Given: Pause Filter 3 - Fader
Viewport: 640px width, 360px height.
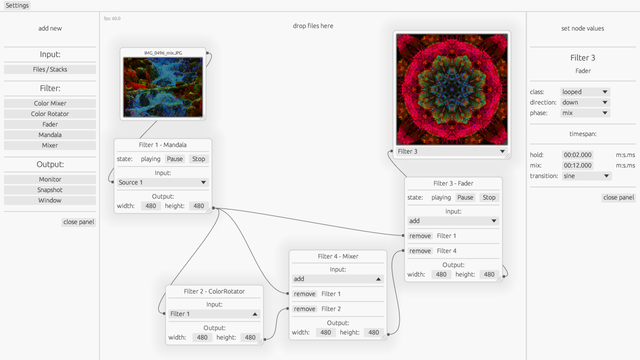Looking at the screenshot, I should pos(465,198).
